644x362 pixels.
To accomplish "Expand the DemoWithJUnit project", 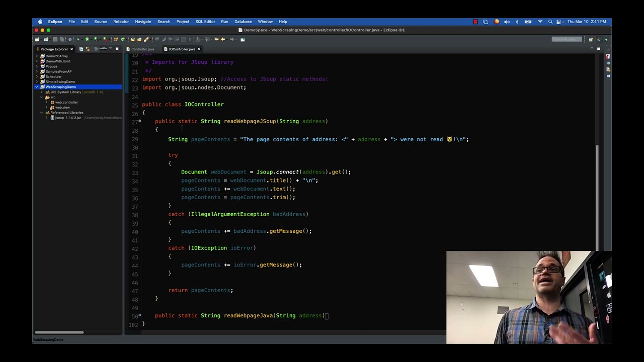I will coord(37,61).
